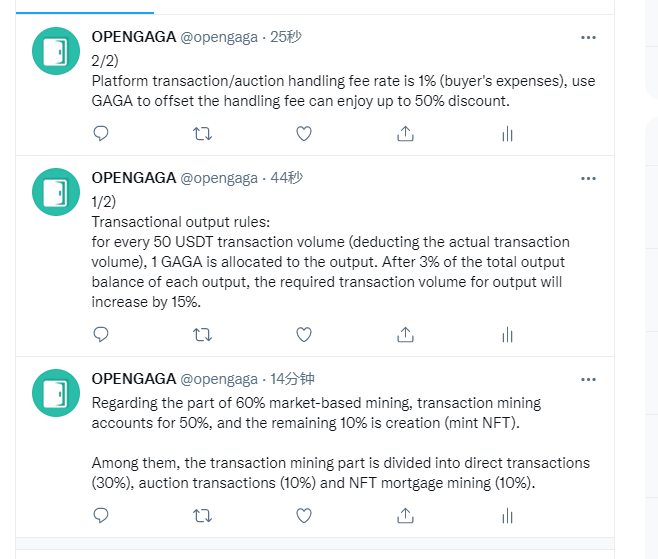Retweet the Transactional output rules tweet
The image size is (658, 559).
click(202, 335)
